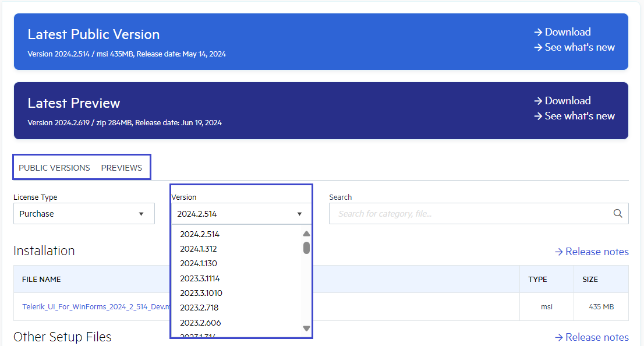644x346 pixels.
Task: Switch to the PREVIEWS tab
Action: point(121,167)
